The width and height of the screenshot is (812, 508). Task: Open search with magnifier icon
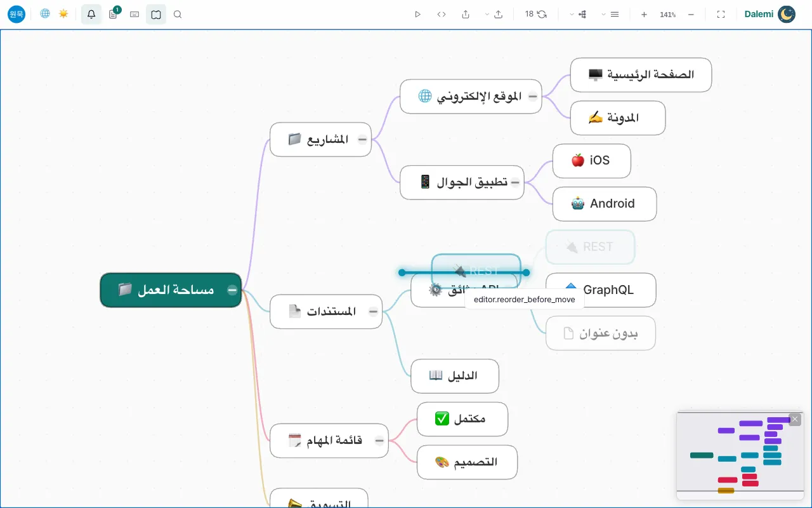tap(178, 14)
